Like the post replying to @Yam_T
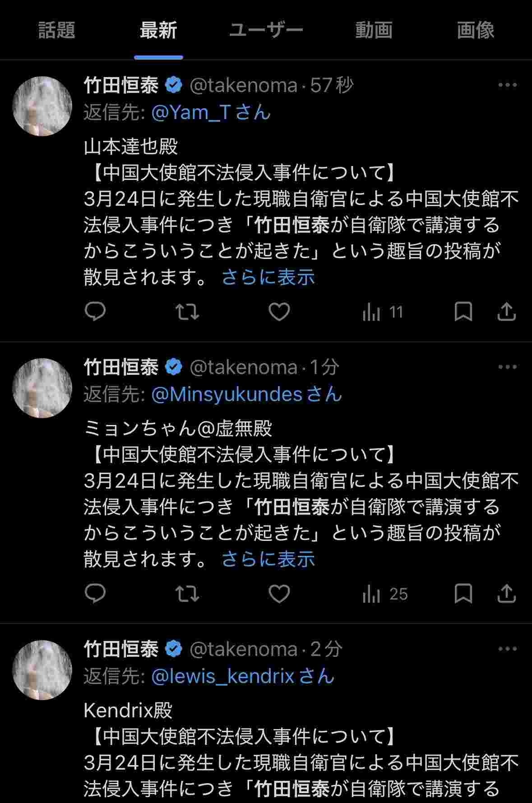Screen dimensions: 532x803 click(x=279, y=311)
